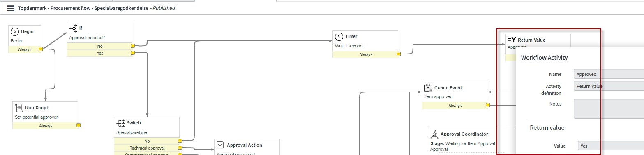644x155 pixels.
Task: Click the 'Published' status label
Action: [164, 8]
